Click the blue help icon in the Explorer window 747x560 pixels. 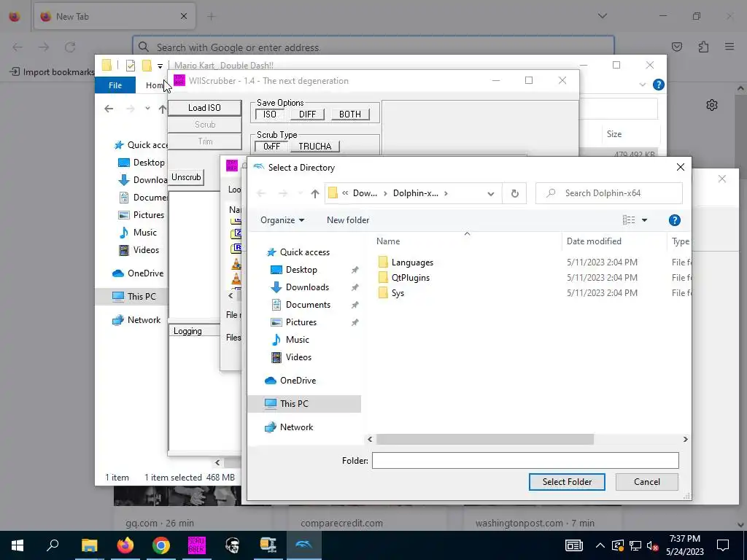[659, 85]
